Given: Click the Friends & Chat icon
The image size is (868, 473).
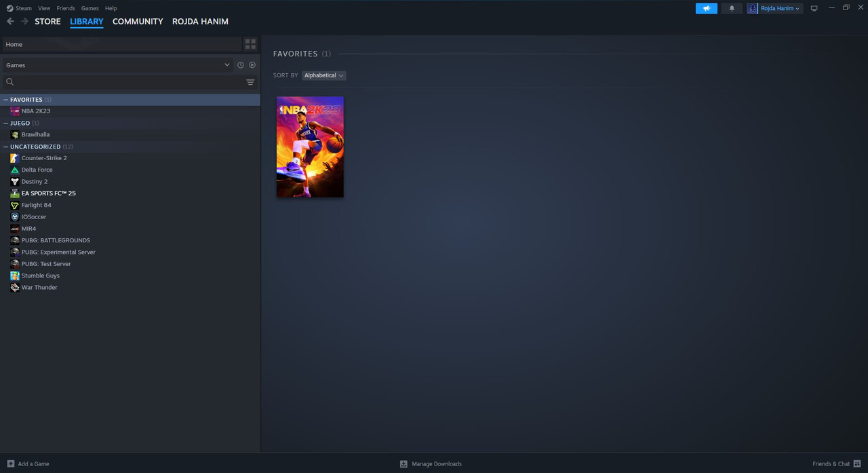Looking at the screenshot, I should 857,463.
